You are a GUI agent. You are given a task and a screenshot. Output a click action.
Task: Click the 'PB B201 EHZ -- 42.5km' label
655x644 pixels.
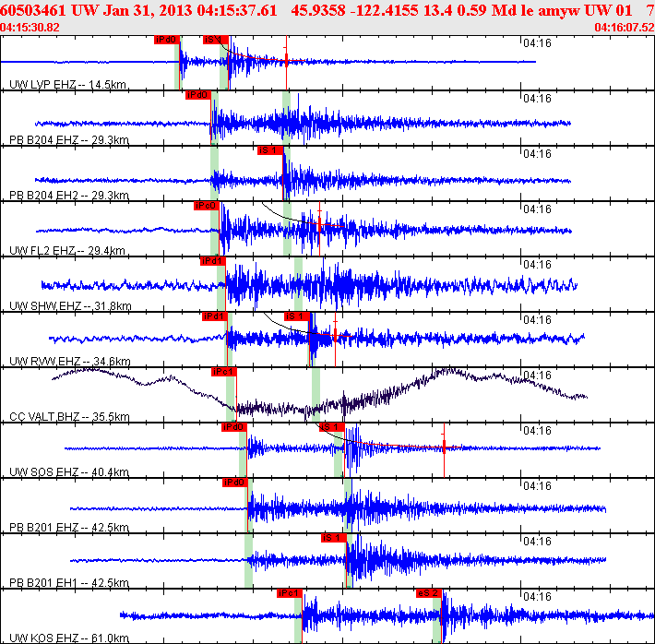click(x=69, y=528)
